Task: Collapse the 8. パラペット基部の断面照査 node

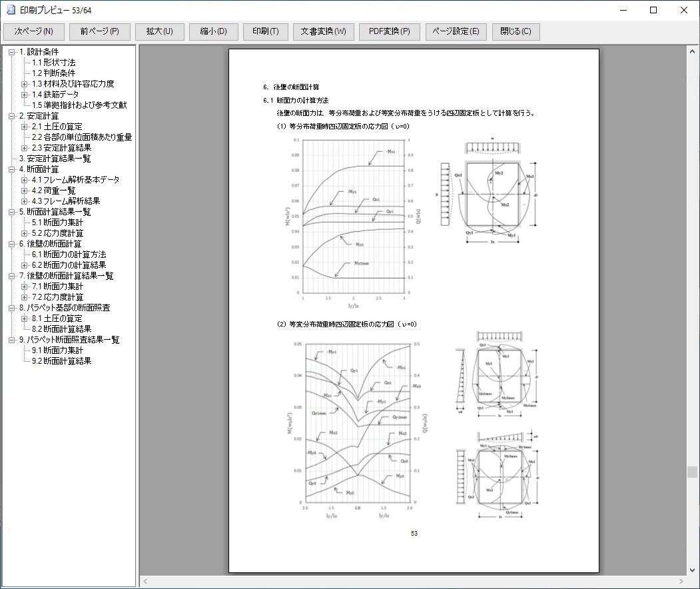Action: tap(12, 308)
